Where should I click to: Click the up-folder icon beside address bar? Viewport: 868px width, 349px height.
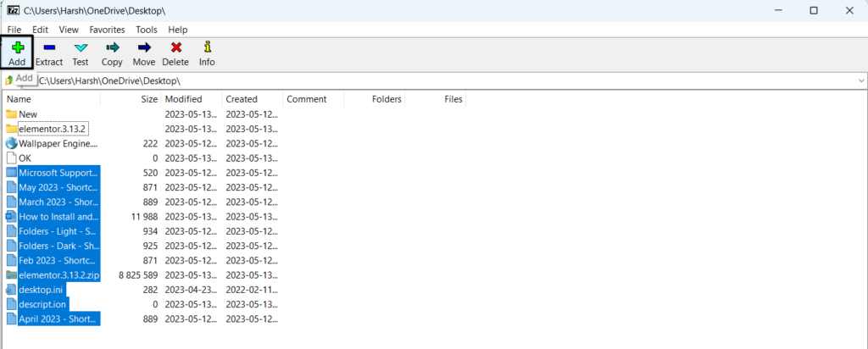[x=9, y=80]
